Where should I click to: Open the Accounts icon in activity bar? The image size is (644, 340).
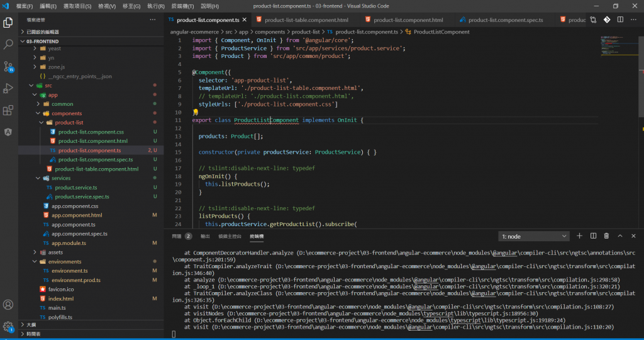tap(9, 305)
